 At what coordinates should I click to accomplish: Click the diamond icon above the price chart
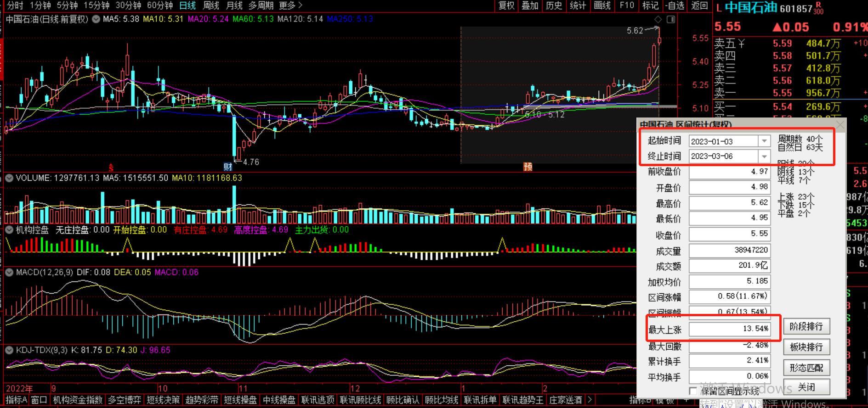tap(658, 19)
